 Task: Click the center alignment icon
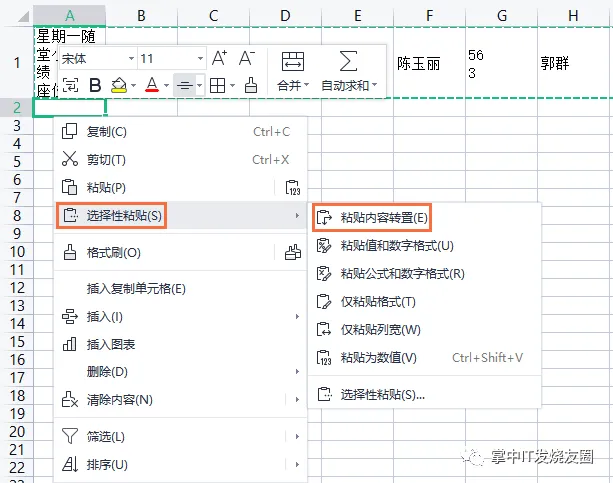(182, 85)
